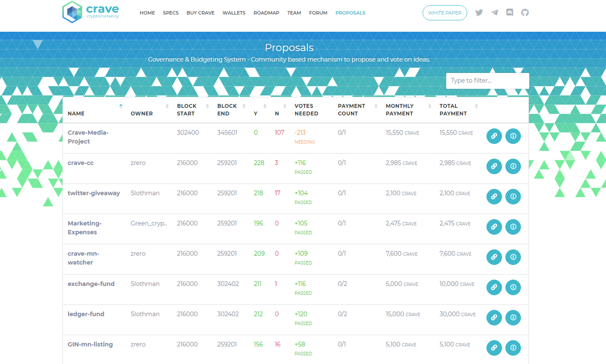606x364 pixels.
Task: Open the Specs menu item
Action: tap(171, 13)
